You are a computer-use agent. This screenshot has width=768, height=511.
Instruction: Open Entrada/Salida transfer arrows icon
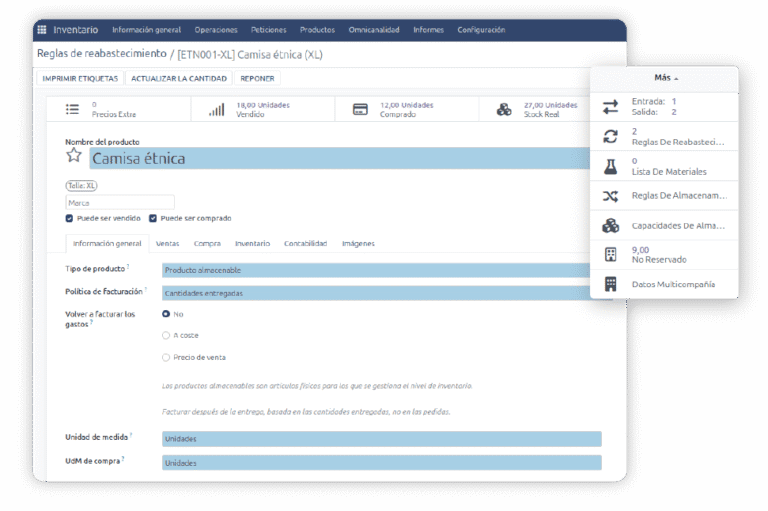(x=610, y=106)
